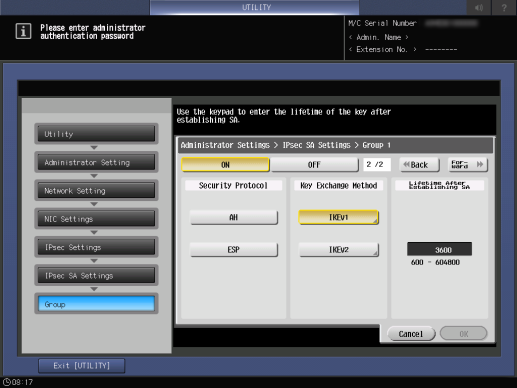
Task: Go to previous page with Back
Action: click(x=419, y=165)
